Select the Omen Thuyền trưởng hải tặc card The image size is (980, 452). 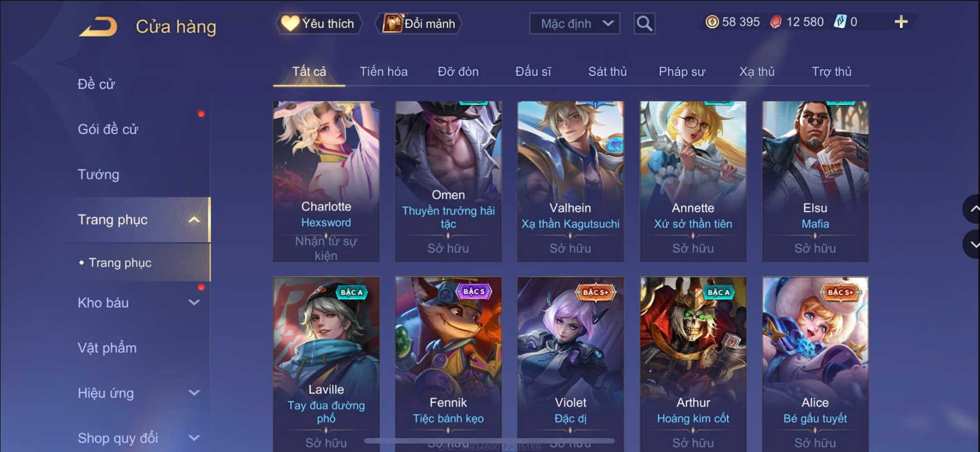[x=448, y=181]
